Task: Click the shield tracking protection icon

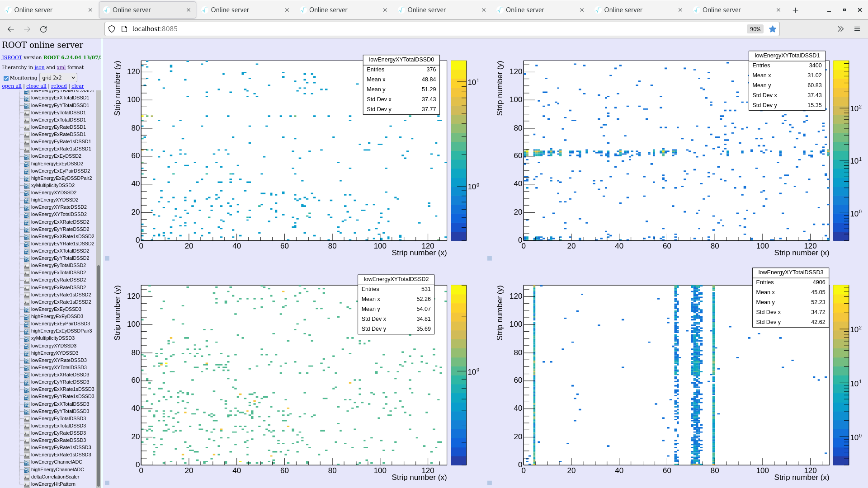Action: [x=112, y=29]
